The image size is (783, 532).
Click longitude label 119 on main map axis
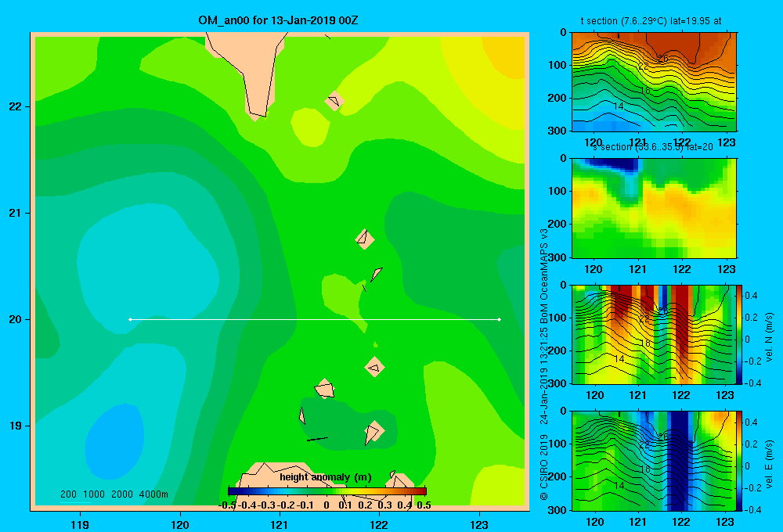(x=80, y=524)
